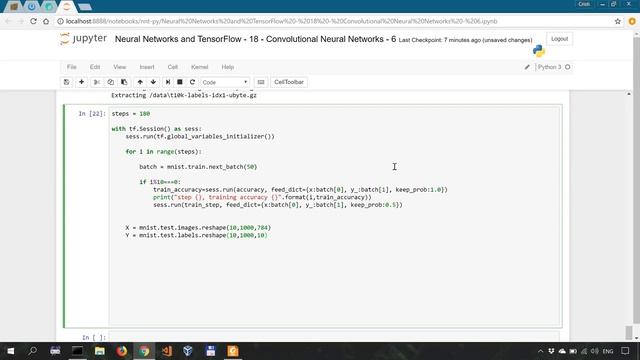
Task: Open the volume control in system tray
Action: (594, 351)
